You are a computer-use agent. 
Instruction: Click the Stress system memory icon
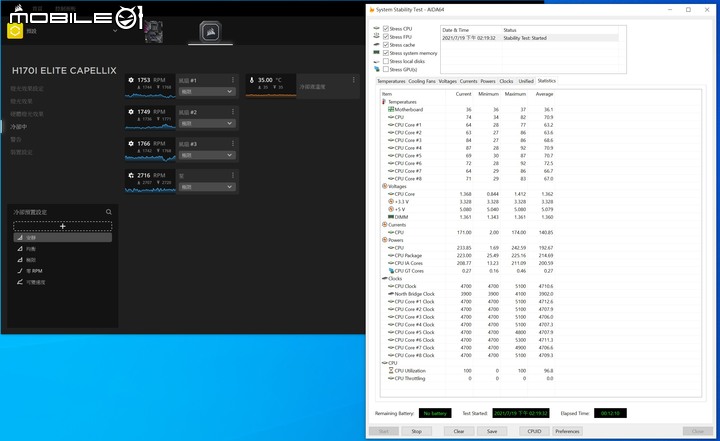coord(377,53)
